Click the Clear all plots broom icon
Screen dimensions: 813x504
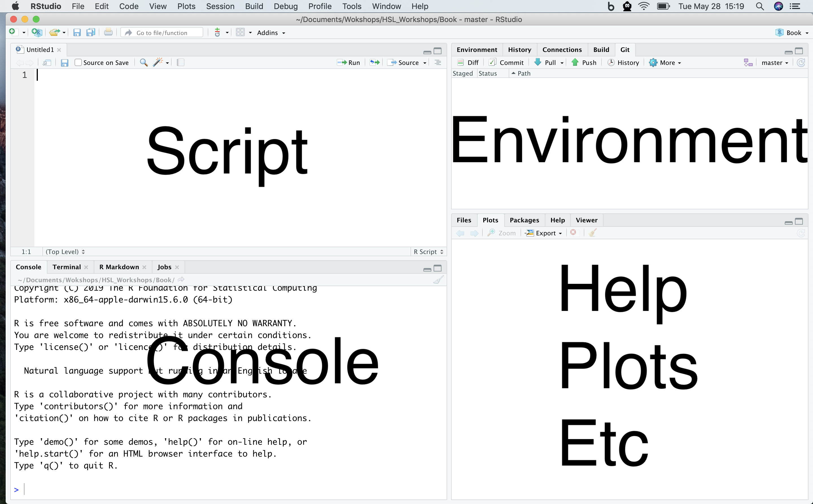tap(592, 233)
